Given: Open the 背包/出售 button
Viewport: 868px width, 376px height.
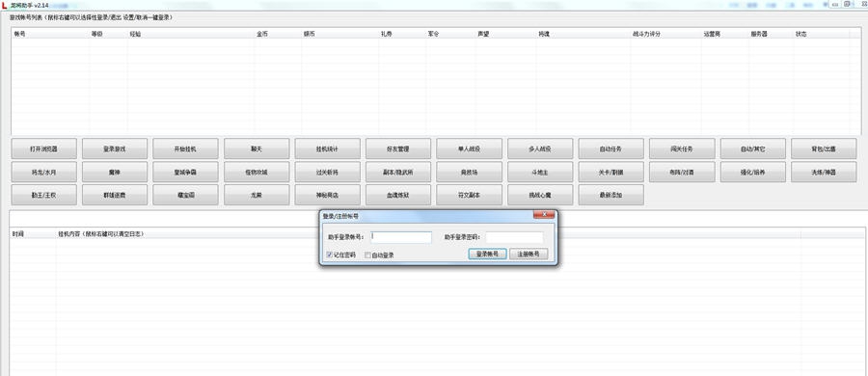Looking at the screenshot, I should (824, 149).
